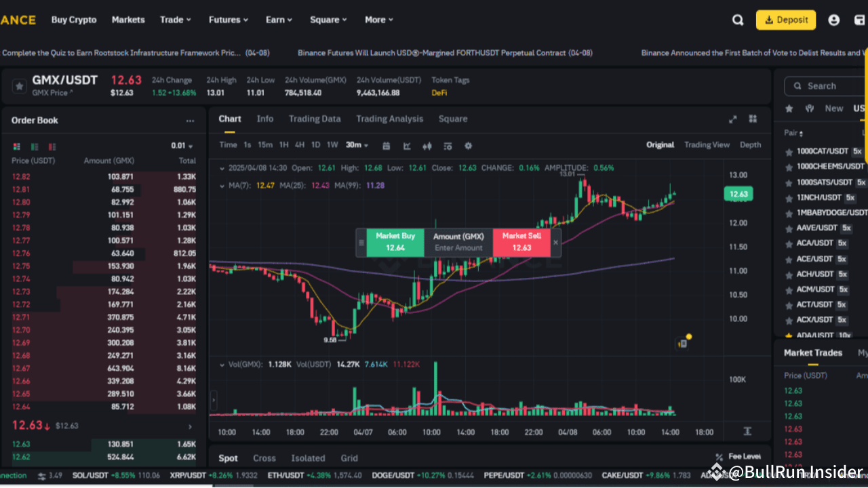Open the 30m interval dropdown
The image size is (868, 488).
(x=356, y=146)
